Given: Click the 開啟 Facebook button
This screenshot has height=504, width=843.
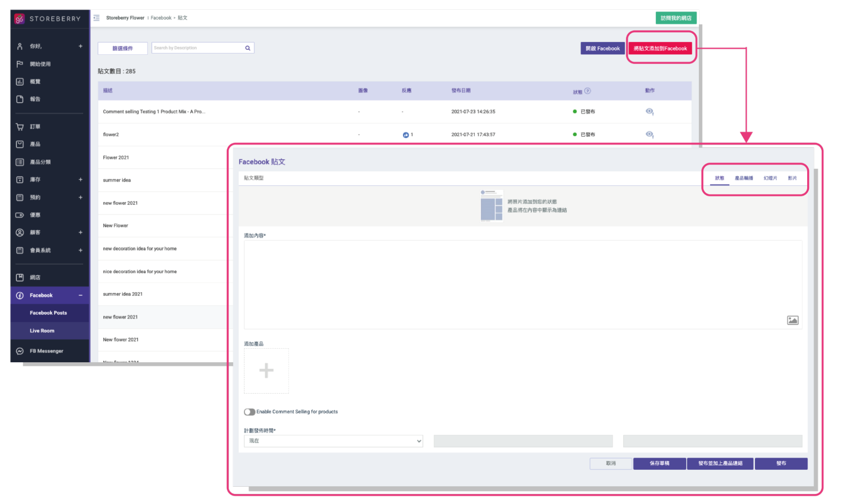Looking at the screenshot, I should click(603, 49).
